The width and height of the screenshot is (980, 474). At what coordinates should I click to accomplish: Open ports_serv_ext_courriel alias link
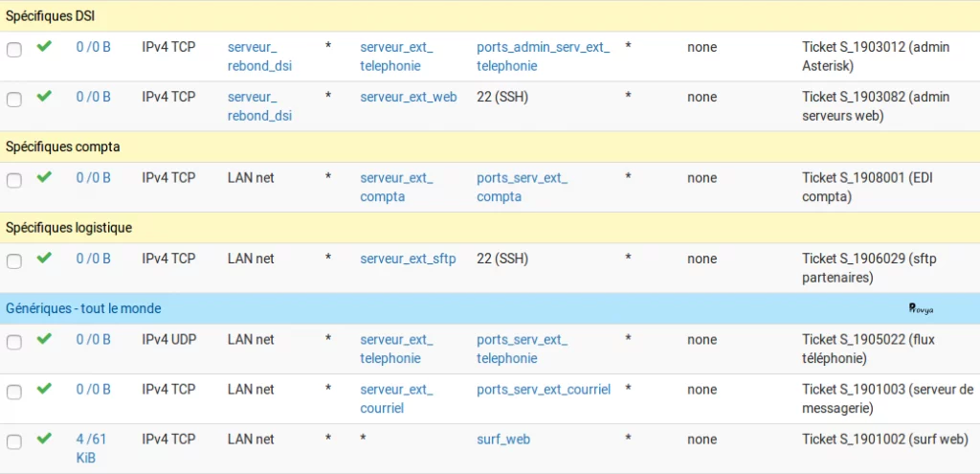544,390
